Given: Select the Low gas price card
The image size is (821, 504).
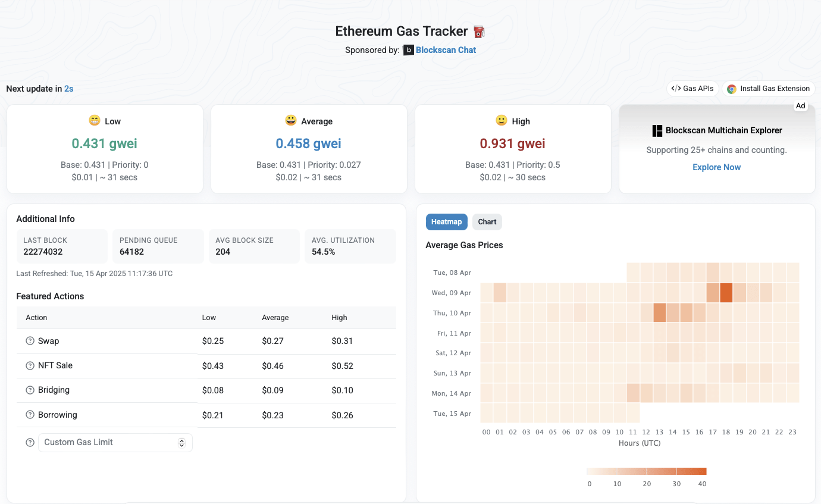Looking at the screenshot, I should (105, 149).
